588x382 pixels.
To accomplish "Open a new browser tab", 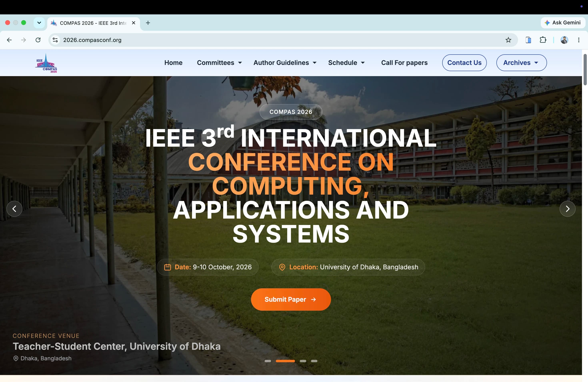I will [148, 23].
